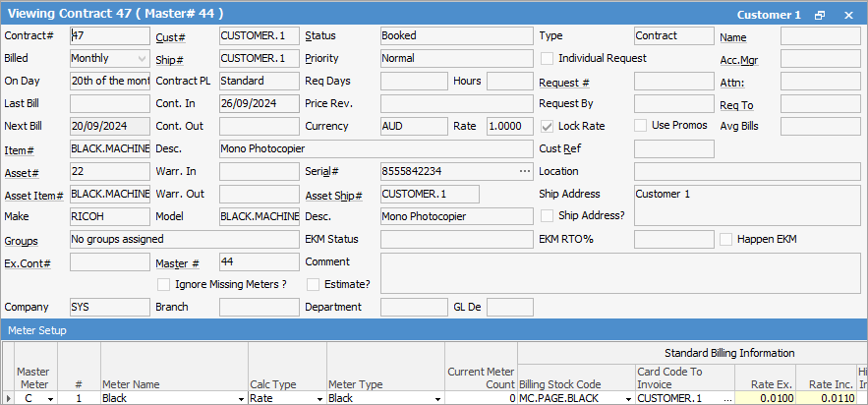
Task: Close the Viewing Contract 47 window
Action: pyautogui.click(x=848, y=16)
